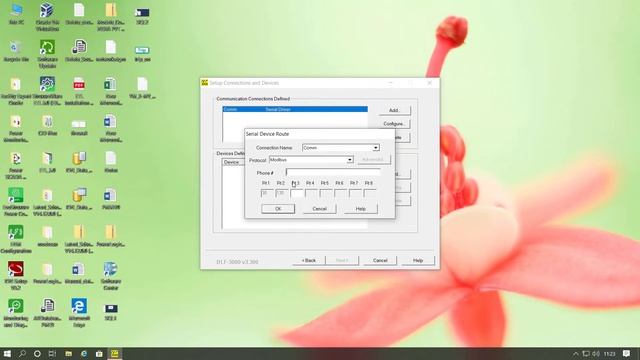640x360 pixels.
Task: Open the notification center icon
Action: coord(627,353)
